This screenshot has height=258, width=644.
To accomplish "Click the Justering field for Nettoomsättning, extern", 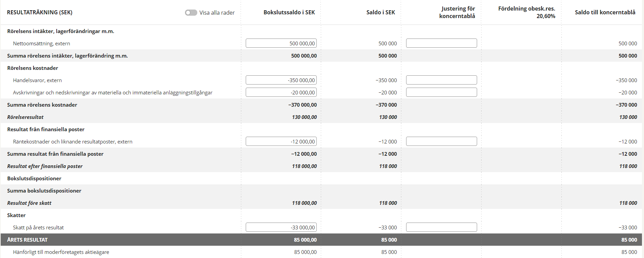I will pyautogui.click(x=441, y=43).
